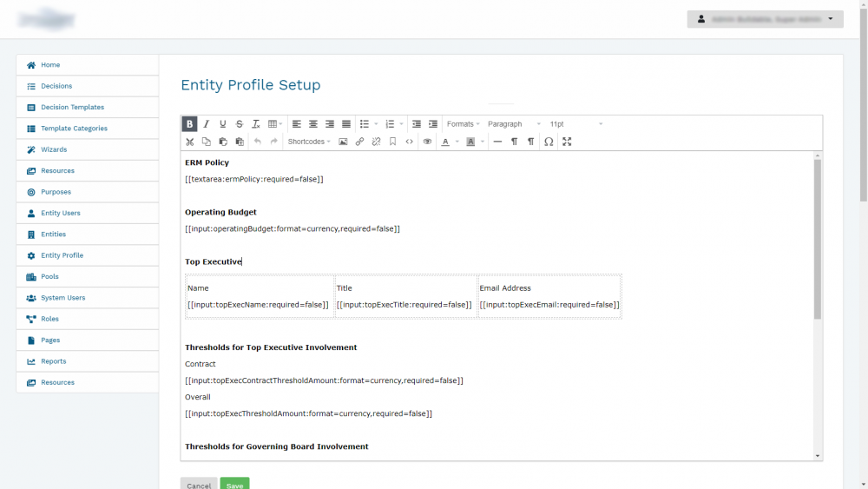Open the Shortcodes dropdown
This screenshot has width=868, height=489.
(x=308, y=142)
